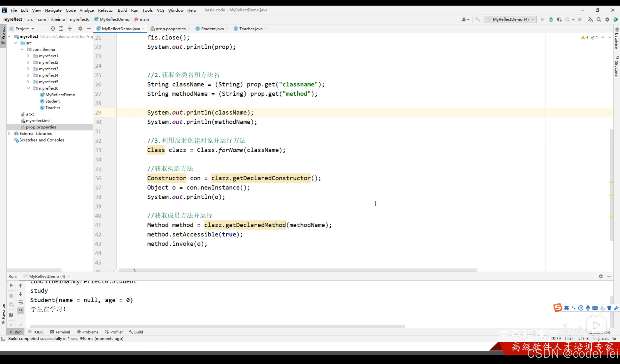Rerun MyReflectDemo in Run panel
620x364 pixels.
click(x=11, y=285)
